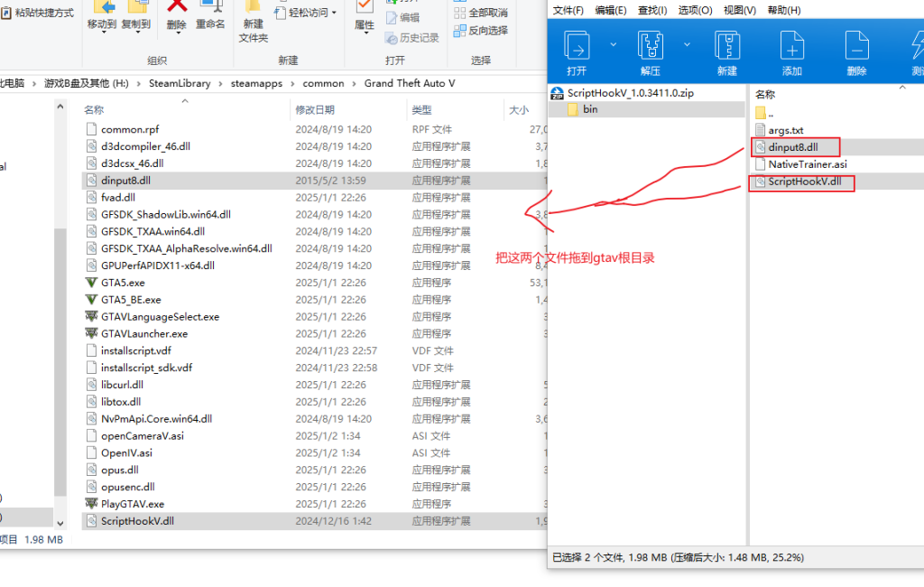Open the 帮助(H) menu in archiver

[784, 10]
